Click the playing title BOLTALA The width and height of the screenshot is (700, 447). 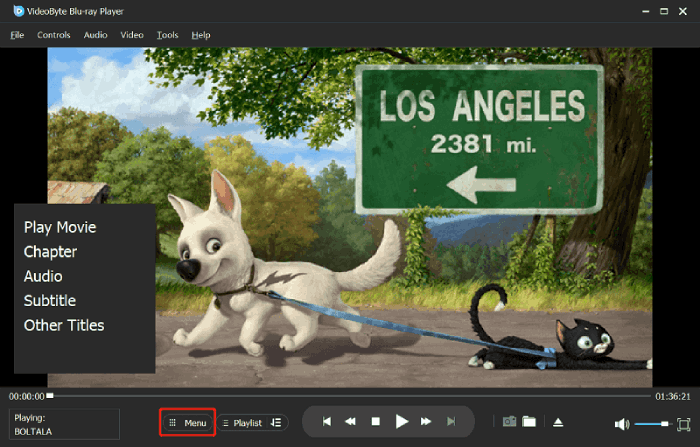tap(33, 432)
